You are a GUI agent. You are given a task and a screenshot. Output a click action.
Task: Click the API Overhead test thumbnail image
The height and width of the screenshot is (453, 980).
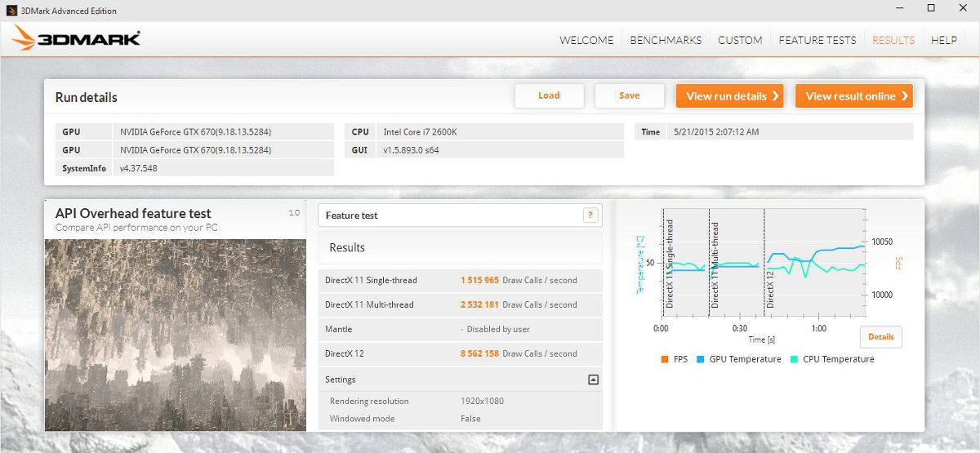pyautogui.click(x=175, y=334)
